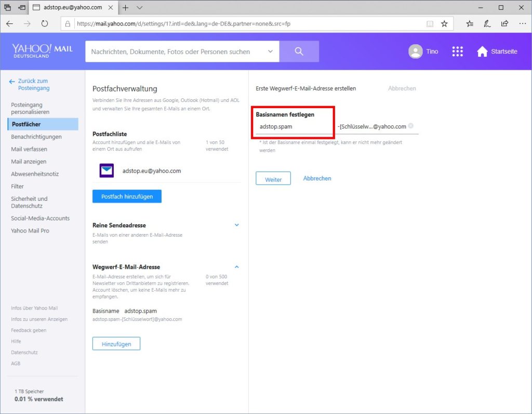Maximize the browser window
532x414 pixels.
click(501, 7)
